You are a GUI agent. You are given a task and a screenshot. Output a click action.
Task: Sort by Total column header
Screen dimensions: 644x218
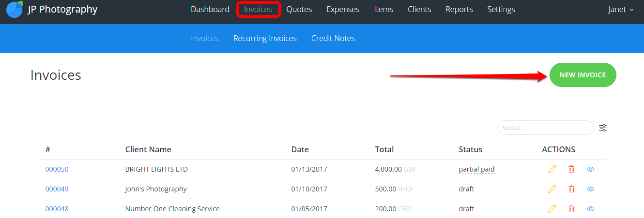pos(384,149)
